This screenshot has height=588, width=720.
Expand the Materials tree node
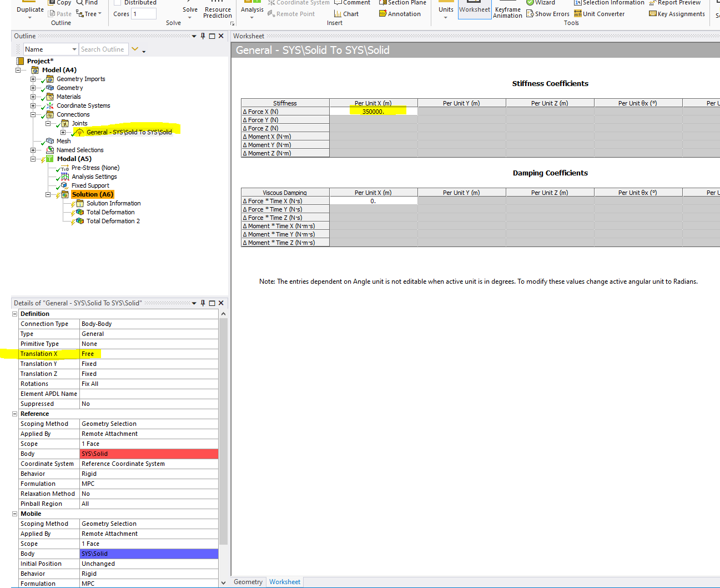pos(33,97)
